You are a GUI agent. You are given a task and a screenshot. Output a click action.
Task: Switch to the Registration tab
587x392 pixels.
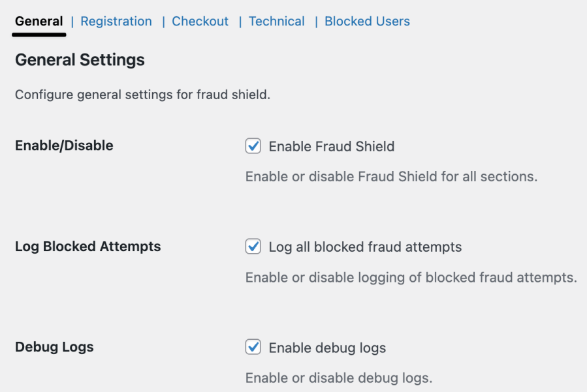[116, 22]
